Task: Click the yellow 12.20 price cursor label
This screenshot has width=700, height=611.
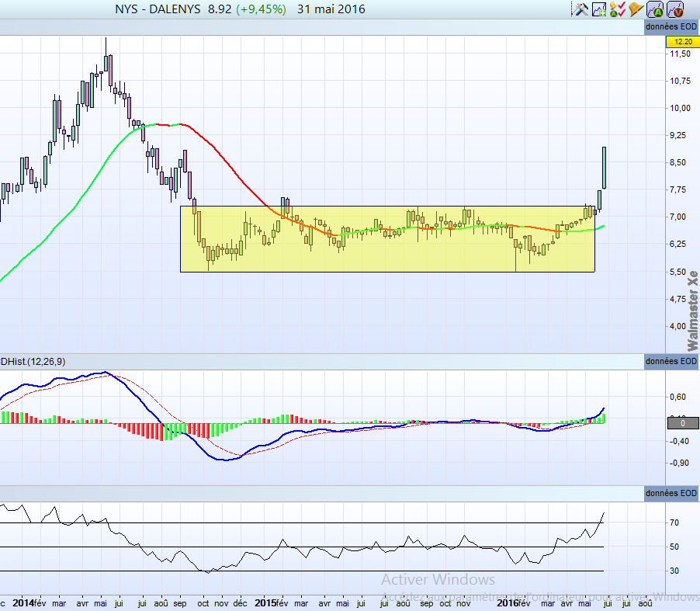Action: [x=683, y=42]
